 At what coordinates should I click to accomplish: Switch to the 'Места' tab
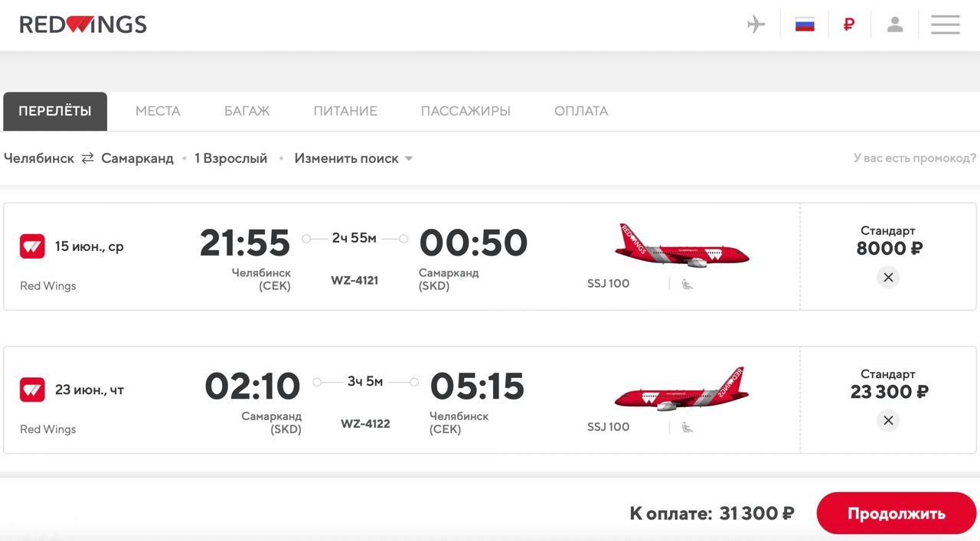pos(158,111)
